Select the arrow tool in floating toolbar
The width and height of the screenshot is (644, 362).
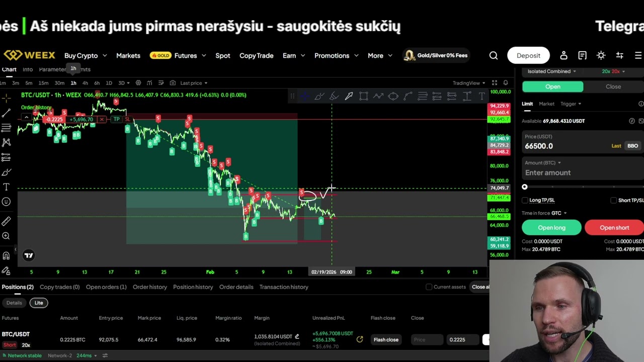349,96
